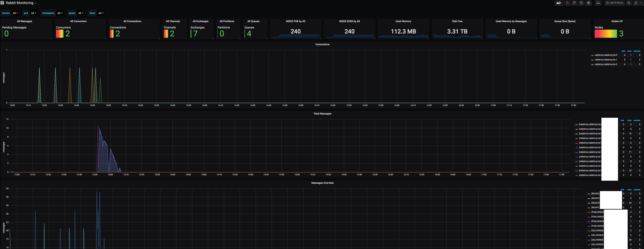
Task: Open dashboard settings gear
Action: 589,3
